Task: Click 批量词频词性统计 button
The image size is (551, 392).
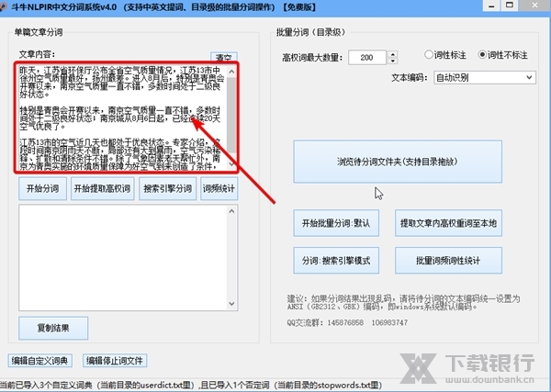Action: tap(448, 261)
